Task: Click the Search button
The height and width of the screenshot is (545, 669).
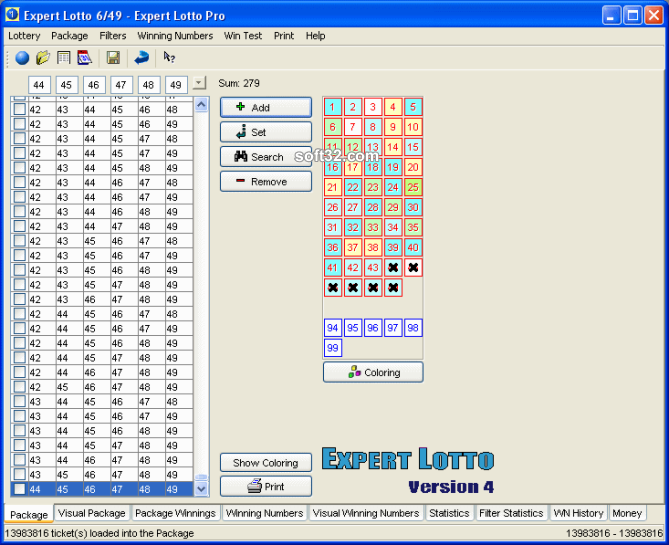Action: [x=266, y=157]
